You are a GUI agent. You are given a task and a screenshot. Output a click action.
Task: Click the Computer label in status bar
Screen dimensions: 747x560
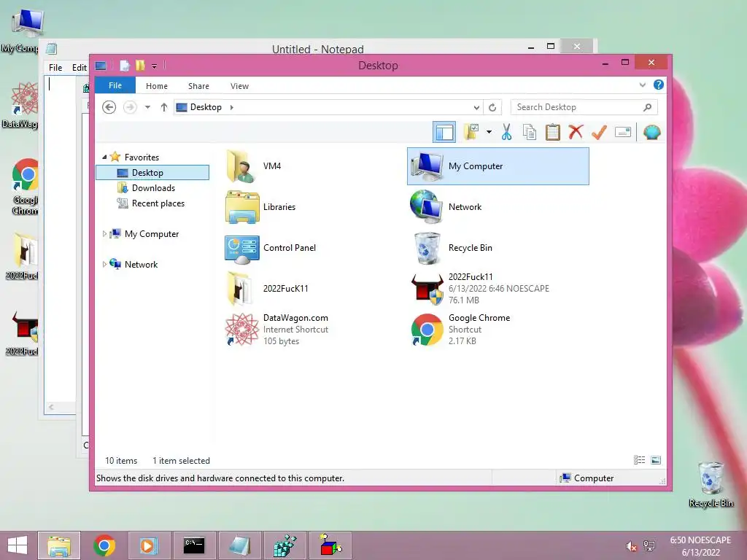click(x=594, y=478)
